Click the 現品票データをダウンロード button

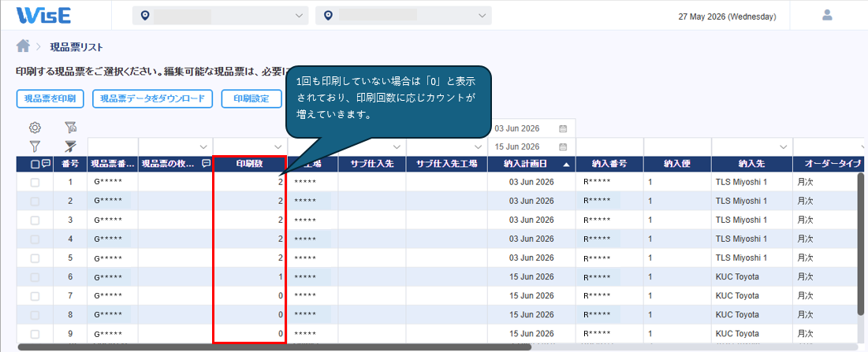point(152,99)
